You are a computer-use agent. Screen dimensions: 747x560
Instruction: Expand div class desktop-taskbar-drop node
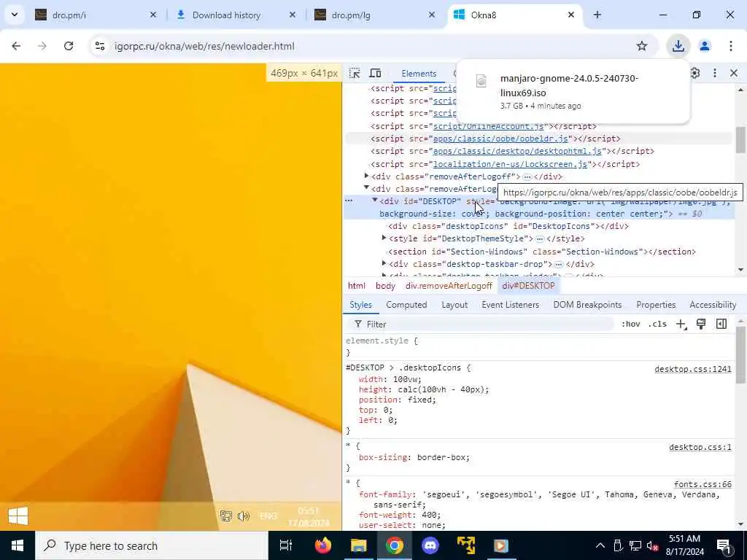[384, 263]
